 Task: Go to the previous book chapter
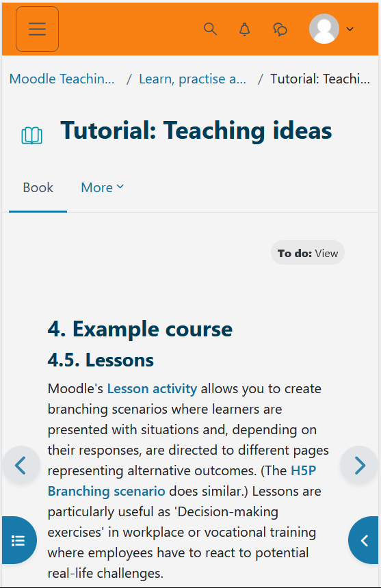click(21, 465)
